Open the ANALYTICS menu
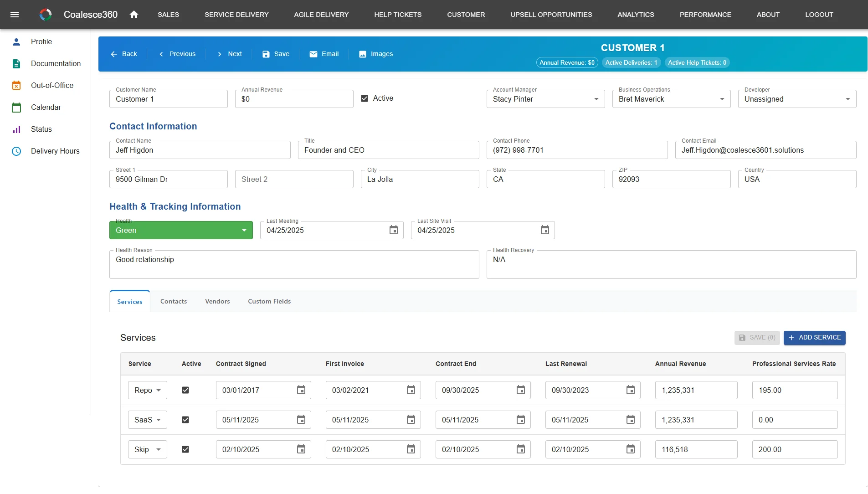This screenshot has width=868, height=494. coord(636,15)
